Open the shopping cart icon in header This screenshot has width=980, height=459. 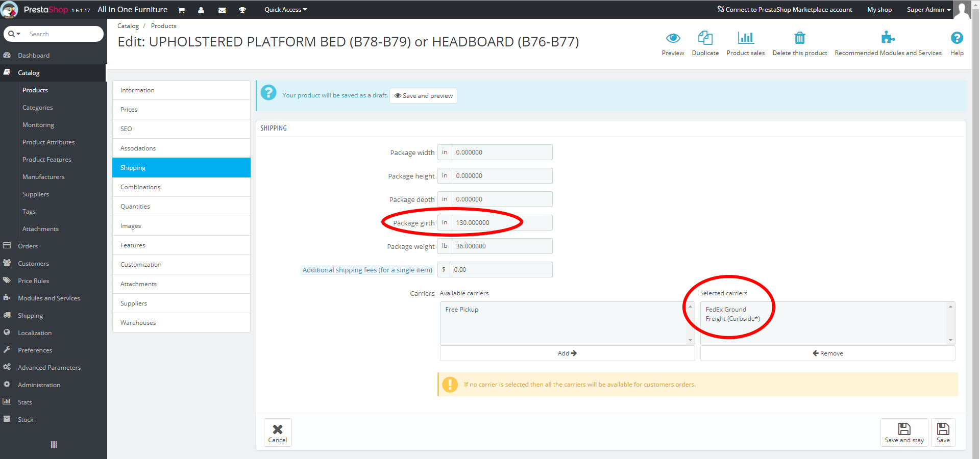point(181,10)
